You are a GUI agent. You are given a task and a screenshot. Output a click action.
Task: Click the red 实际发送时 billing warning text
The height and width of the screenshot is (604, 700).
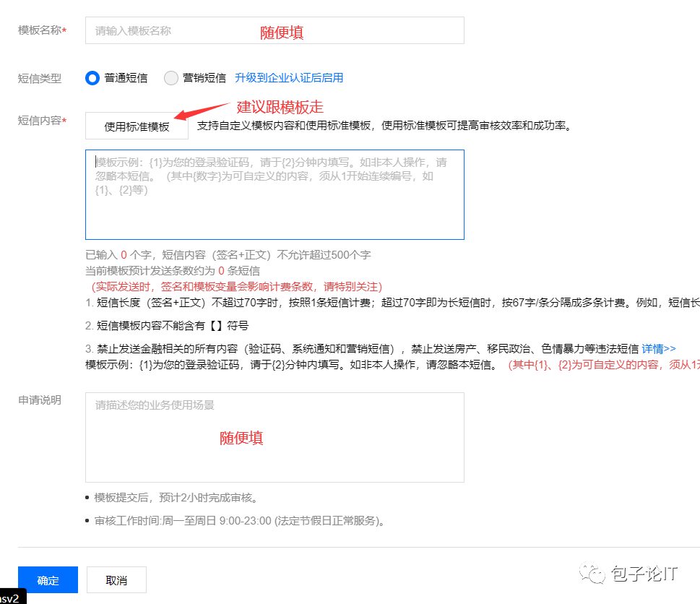click(x=237, y=287)
